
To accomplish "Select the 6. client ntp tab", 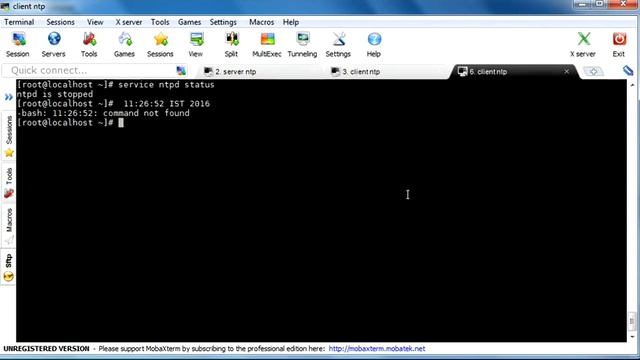I will coord(513,71).
